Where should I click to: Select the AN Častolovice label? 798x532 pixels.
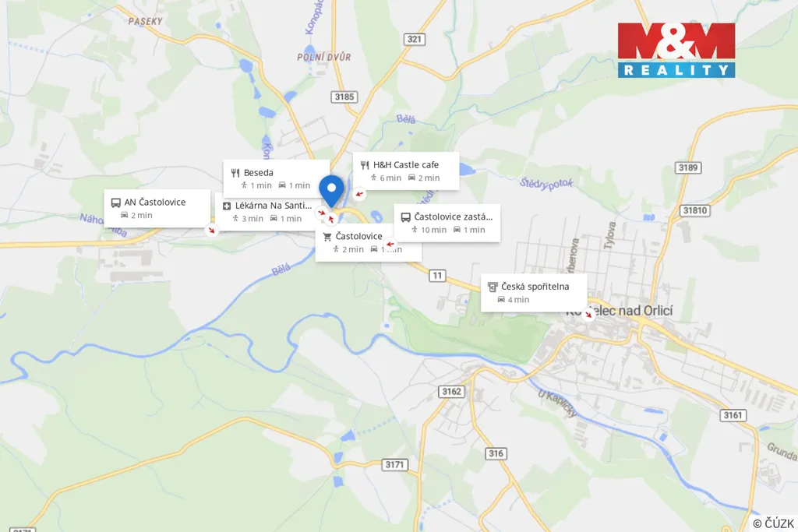point(155,202)
